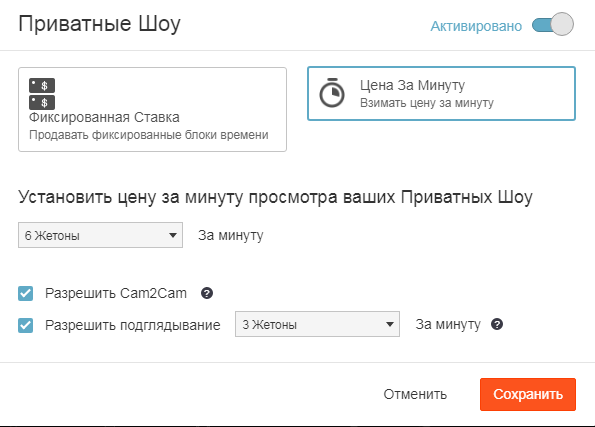
Task: Click the Сохранить button
Action: (528, 394)
